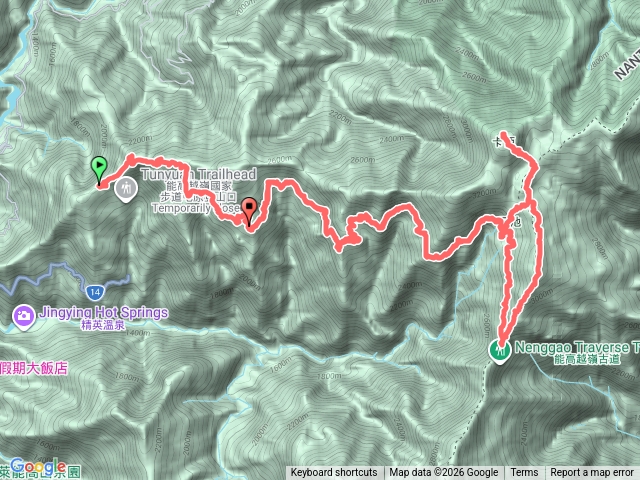Select the green Nenggao Traverse trail pin

coord(500,351)
